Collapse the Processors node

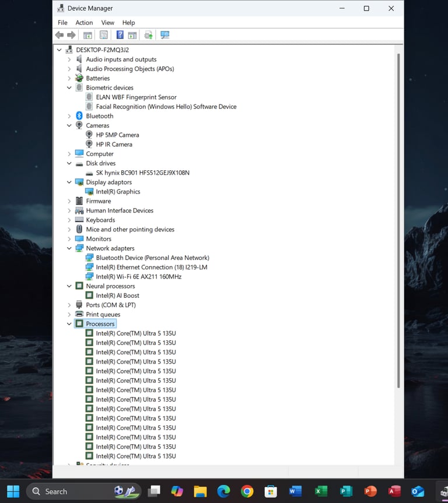click(69, 323)
